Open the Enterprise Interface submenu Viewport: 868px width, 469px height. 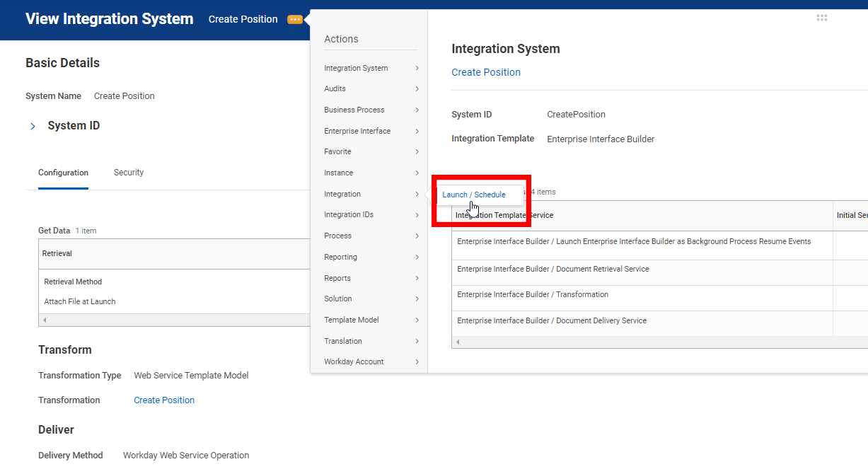[x=371, y=132]
